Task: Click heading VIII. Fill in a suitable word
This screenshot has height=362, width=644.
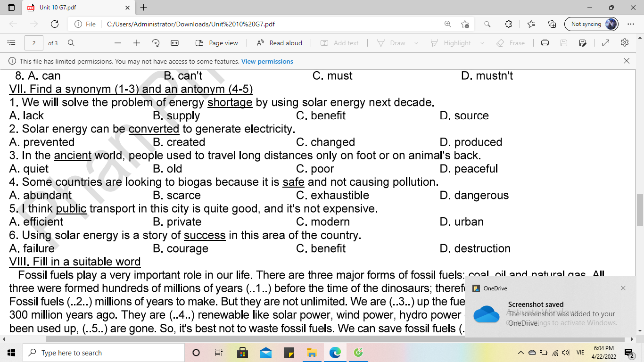Action: [x=75, y=262]
